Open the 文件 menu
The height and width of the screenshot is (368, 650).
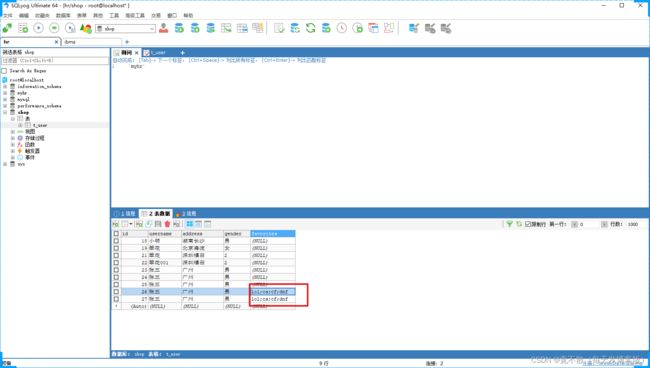[8, 16]
